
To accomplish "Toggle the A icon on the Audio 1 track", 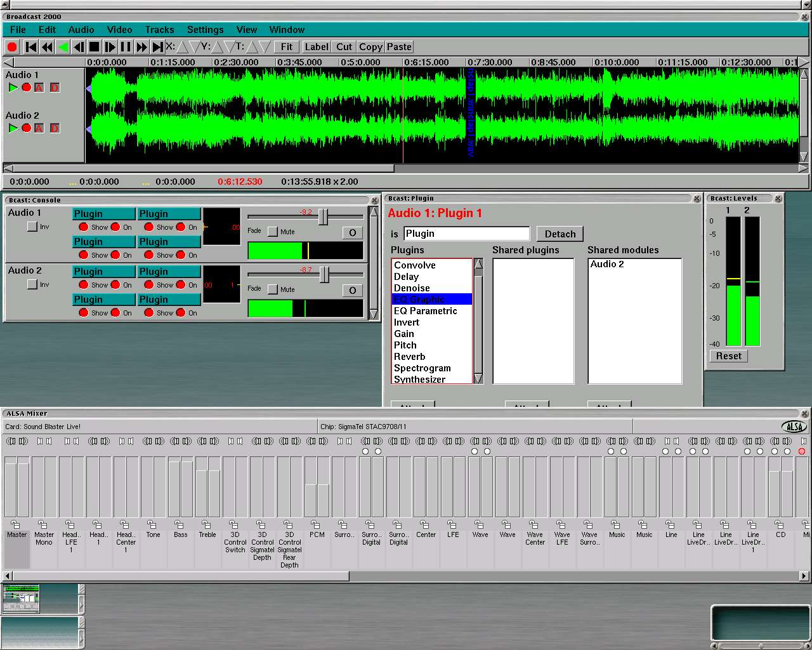I will point(39,88).
